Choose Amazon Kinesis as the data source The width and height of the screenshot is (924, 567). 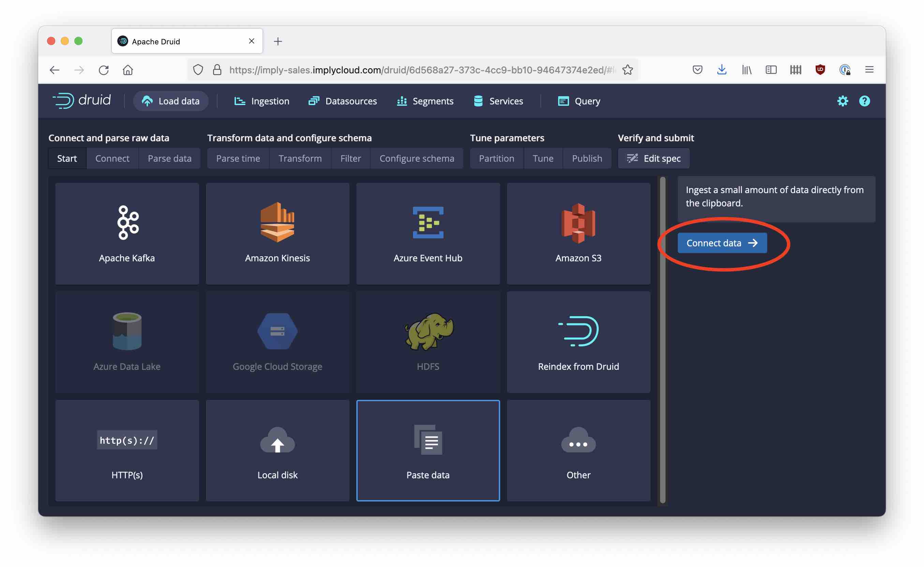point(278,233)
